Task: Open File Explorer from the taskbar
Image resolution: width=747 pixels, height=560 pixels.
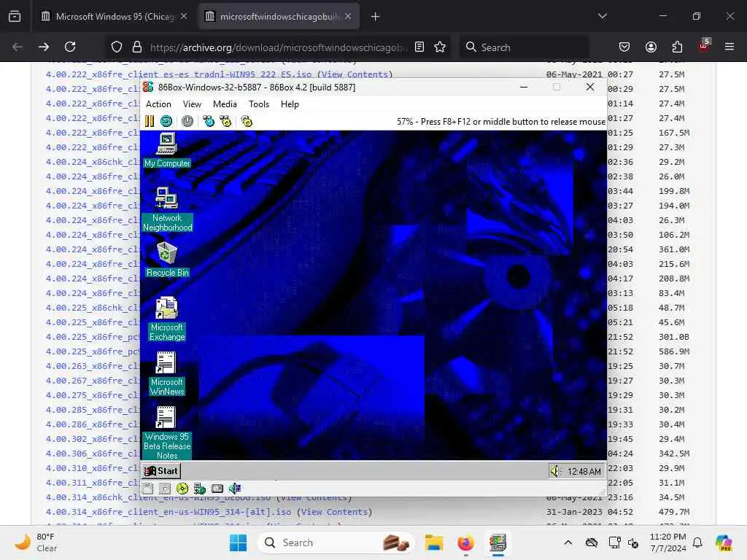Action: click(x=434, y=542)
